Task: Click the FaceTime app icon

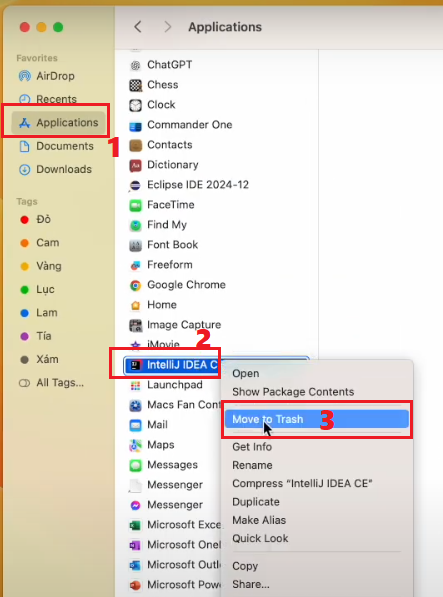Action: tap(135, 205)
